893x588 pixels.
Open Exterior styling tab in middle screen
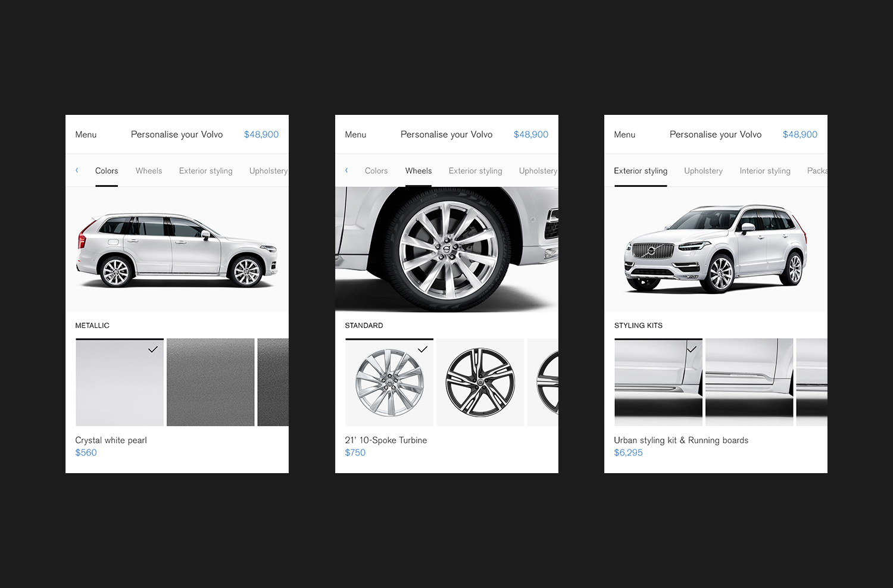tap(476, 171)
